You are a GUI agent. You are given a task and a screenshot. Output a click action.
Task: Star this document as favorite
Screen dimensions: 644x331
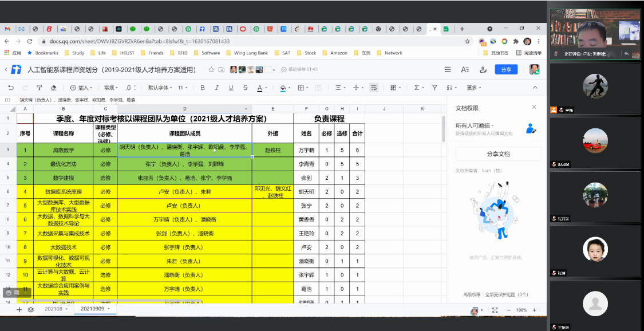click(211, 69)
